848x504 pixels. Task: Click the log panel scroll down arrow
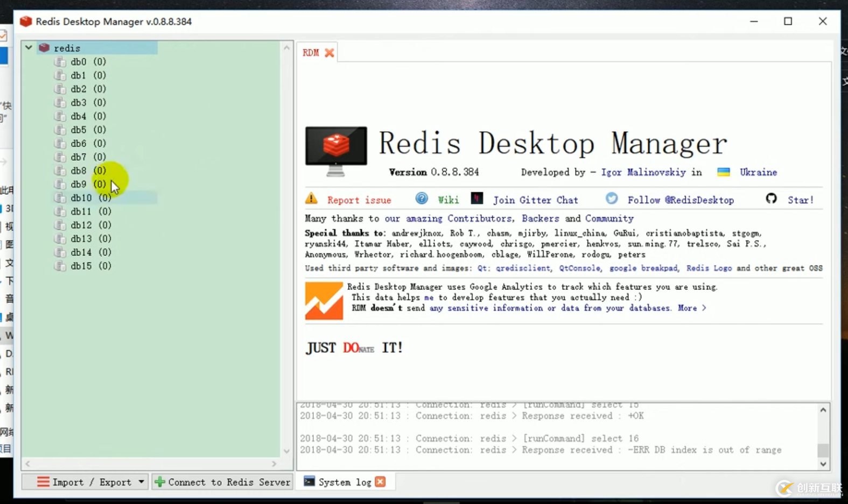823,464
